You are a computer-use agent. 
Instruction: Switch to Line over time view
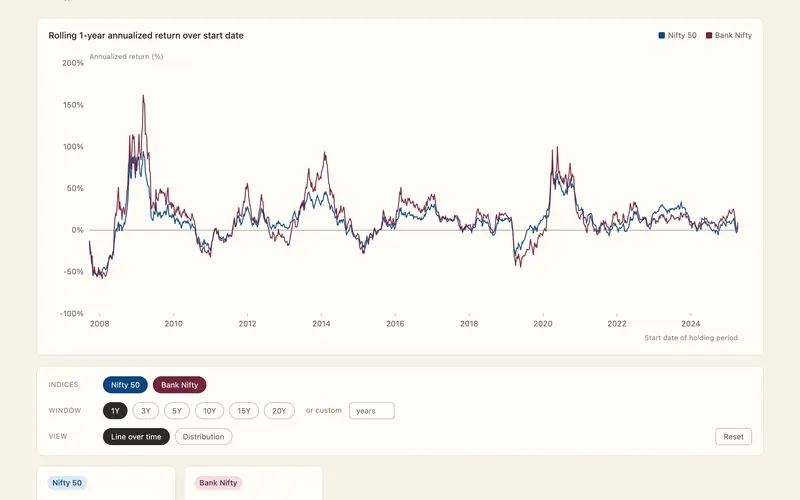click(136, 437)
